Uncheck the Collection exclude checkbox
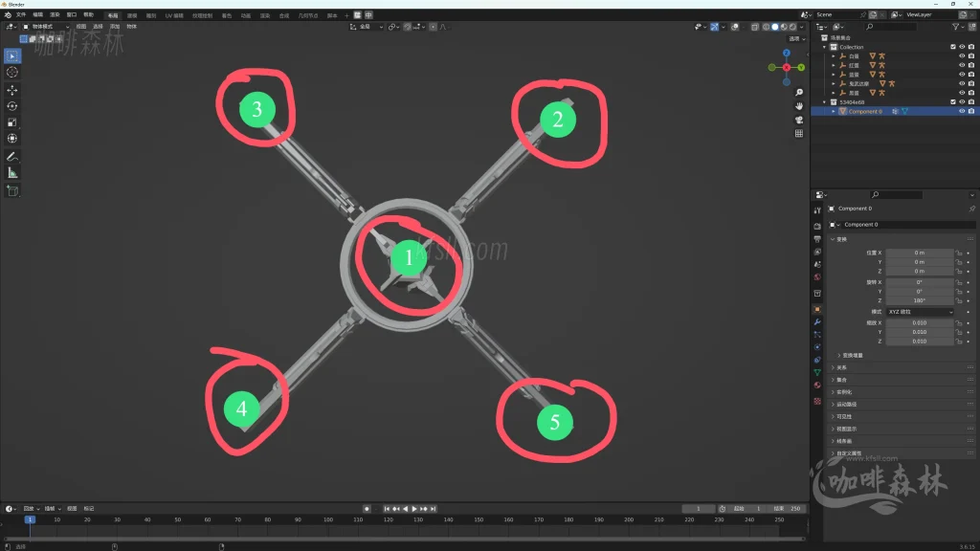The image size is (980, 551). click(x=952, y=47)
